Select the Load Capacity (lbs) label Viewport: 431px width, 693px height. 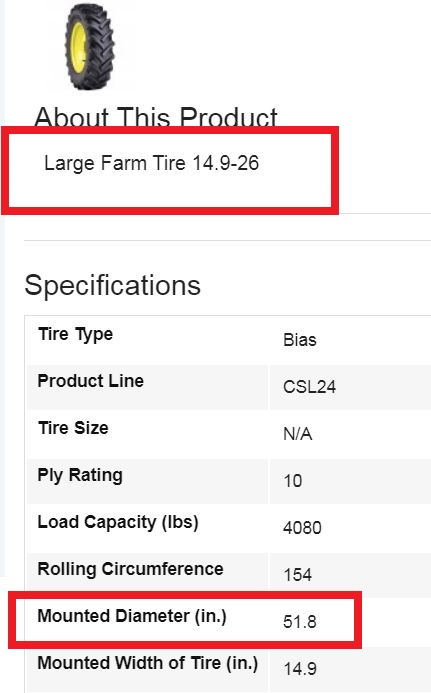click(x=118, y=522)
